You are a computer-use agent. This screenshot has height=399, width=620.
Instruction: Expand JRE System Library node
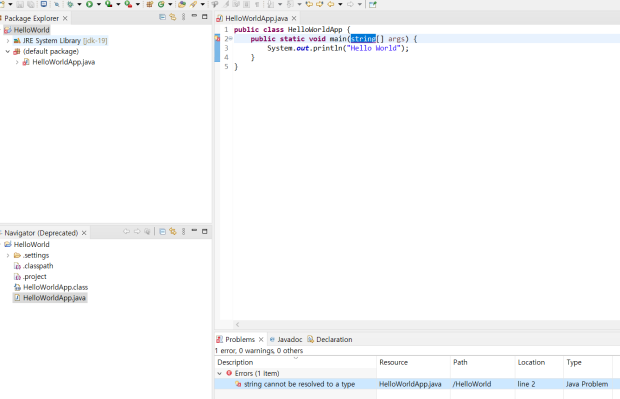tap(8, 41)
